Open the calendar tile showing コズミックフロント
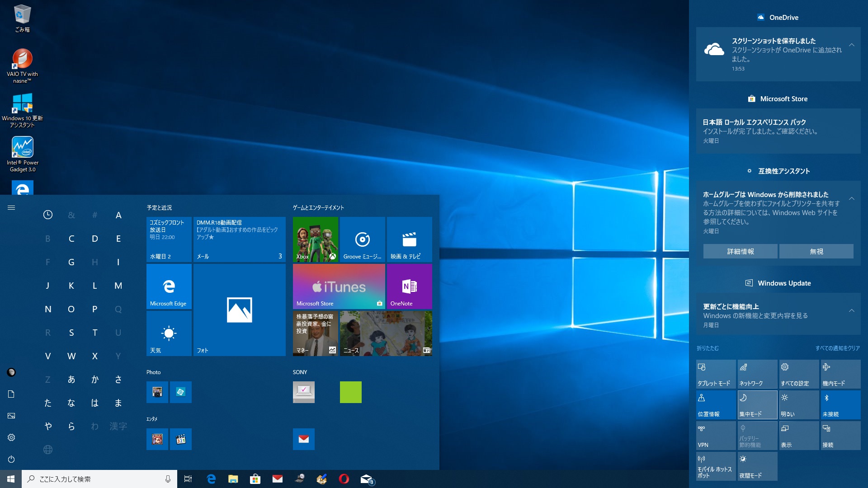868x488 pixels. point(169,239)
